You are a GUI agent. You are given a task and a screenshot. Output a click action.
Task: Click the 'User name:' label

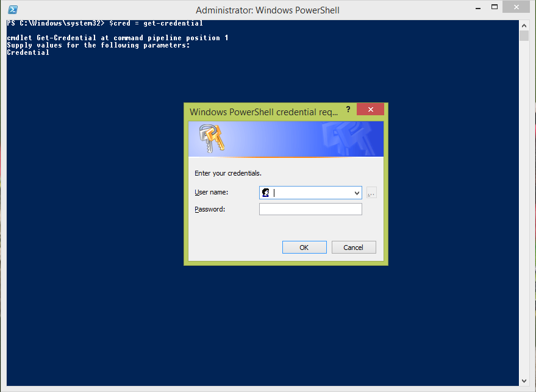[x=211, y=192]
